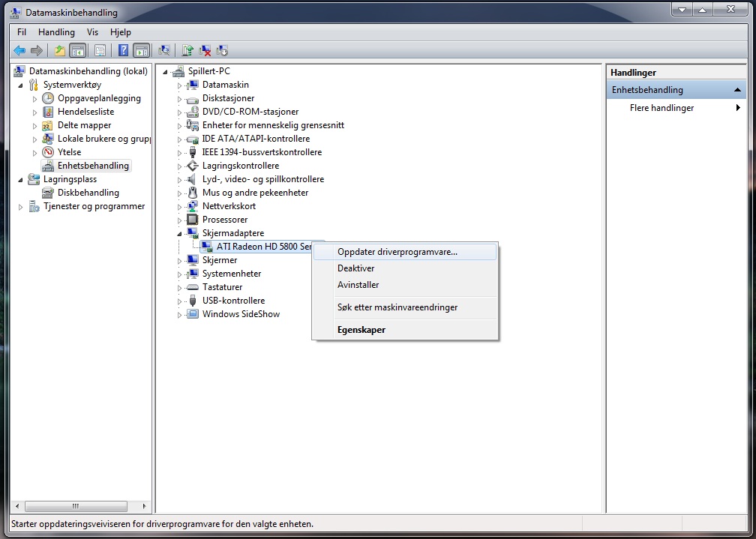This screenshot has width=756, height=539.
Task: Click the Properties sheet toolbar icon
Action: click(x=100, y=50)
